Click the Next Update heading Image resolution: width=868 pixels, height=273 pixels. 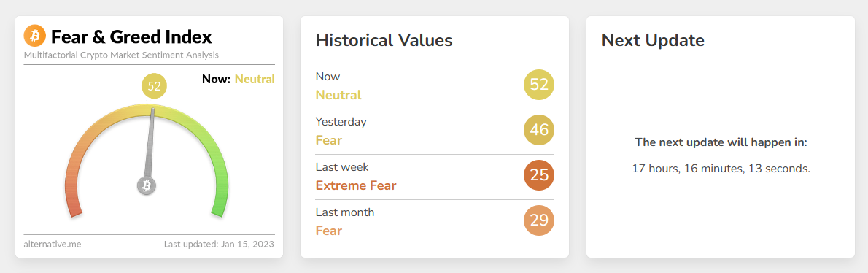coord(653,40)
